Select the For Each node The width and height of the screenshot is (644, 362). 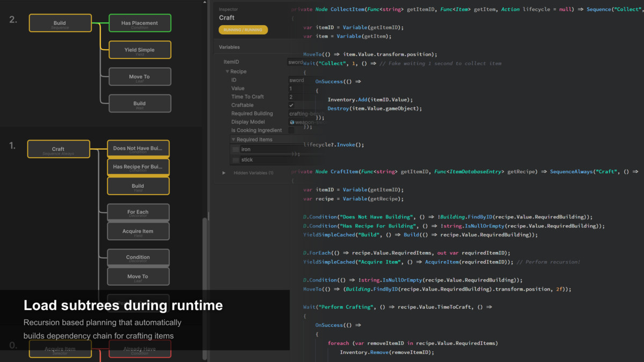click(x=138, y=212)
